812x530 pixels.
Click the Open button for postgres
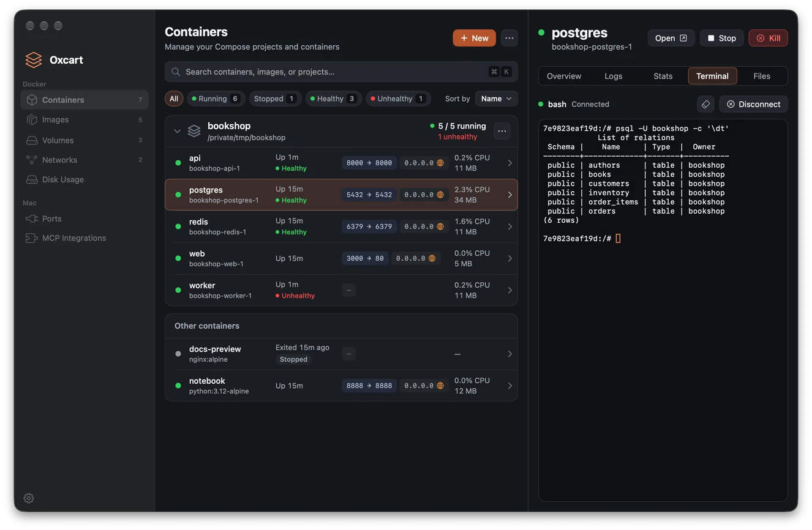click(x=671, y=38)
